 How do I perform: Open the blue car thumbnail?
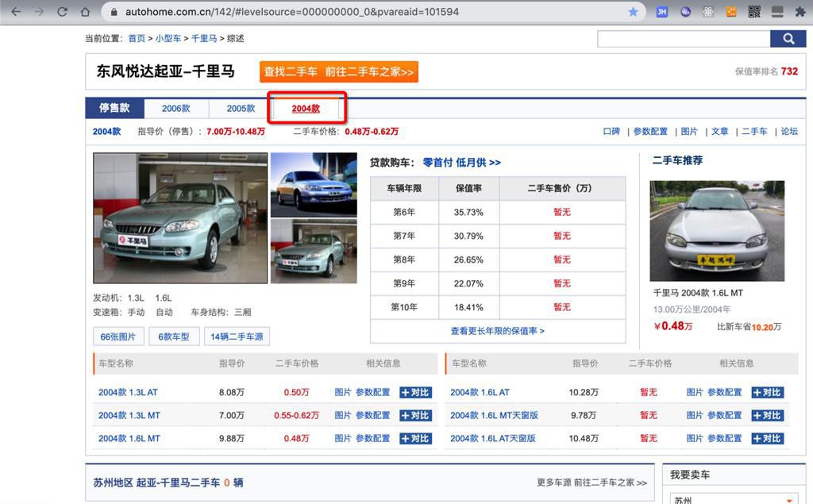314,185
